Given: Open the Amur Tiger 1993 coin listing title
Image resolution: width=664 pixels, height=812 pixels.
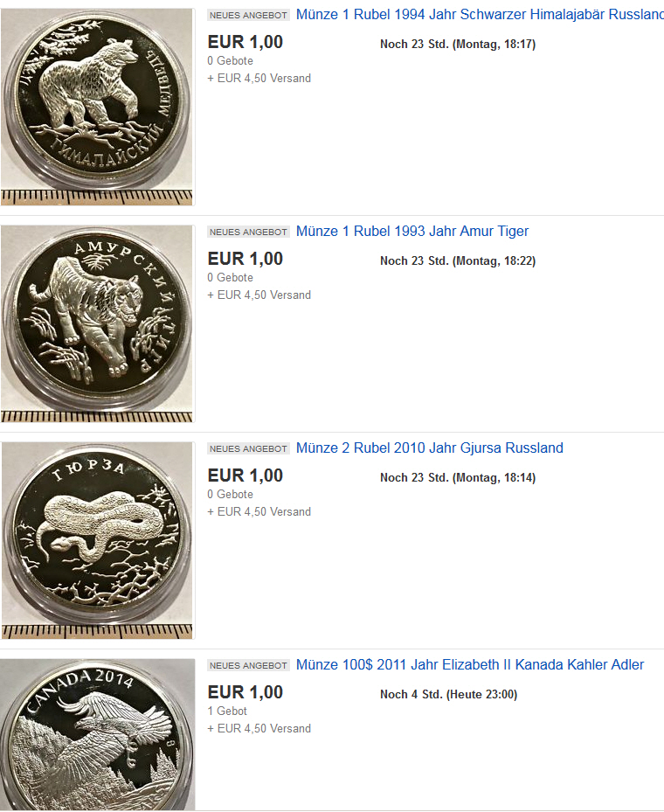Looking at the screenshot, I should point(412,231).
